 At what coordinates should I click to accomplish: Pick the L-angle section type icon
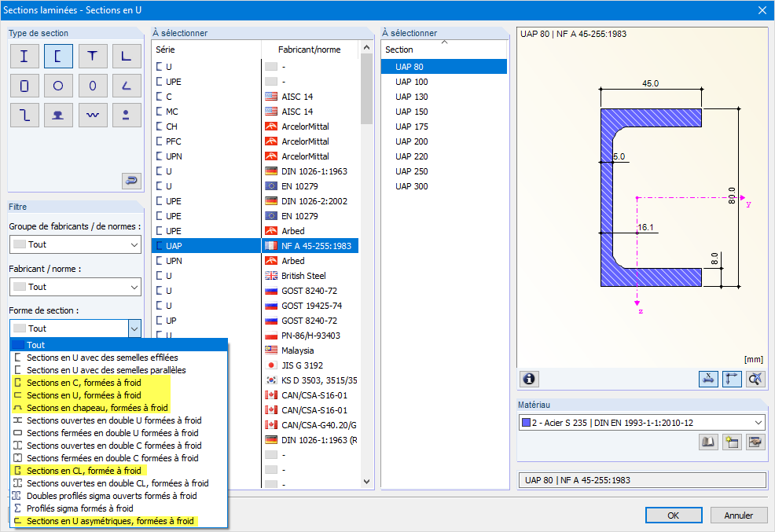[127, 56]
